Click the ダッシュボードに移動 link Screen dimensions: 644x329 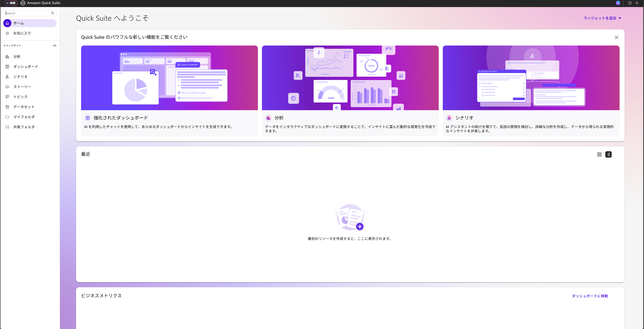pos(590,296)
